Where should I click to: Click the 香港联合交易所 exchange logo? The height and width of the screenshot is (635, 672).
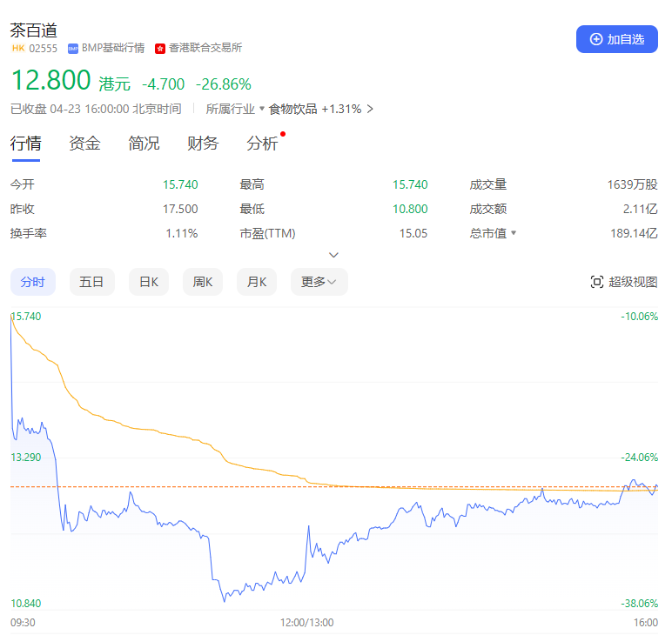160,49
